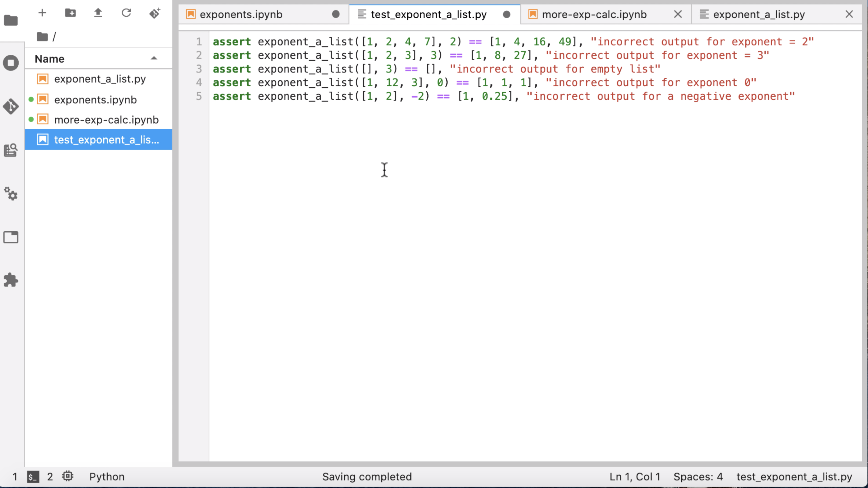Viewport: 868px width, 488px height.
Task: Click the Python language mode selector
Action: (x=107, y=477)
